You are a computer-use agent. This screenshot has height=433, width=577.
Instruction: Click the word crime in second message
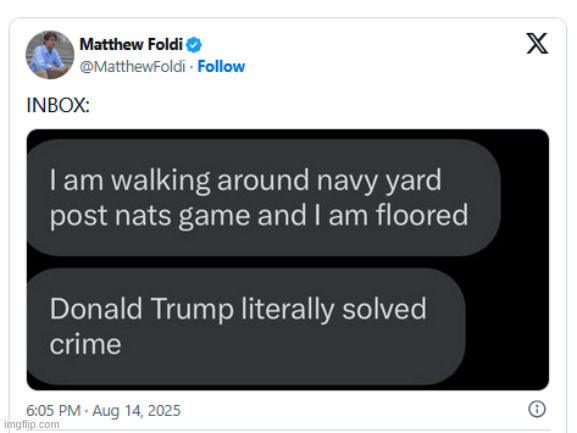(x=85, y=344)
